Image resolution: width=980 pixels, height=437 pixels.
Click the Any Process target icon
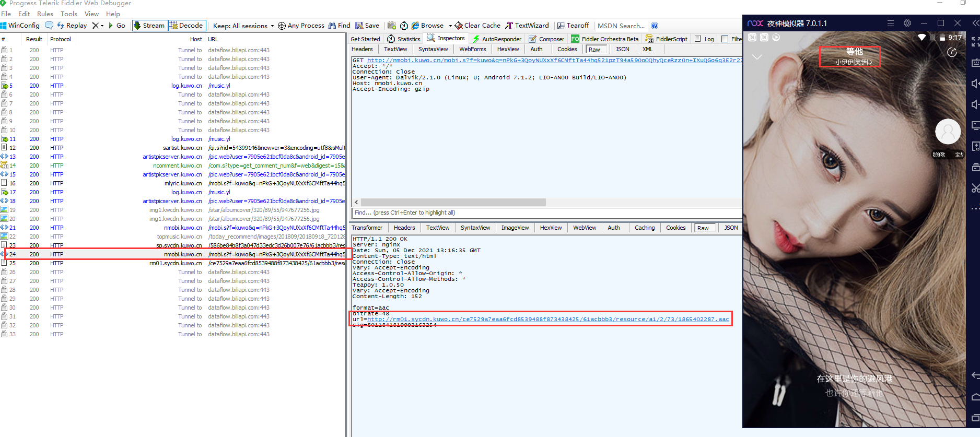tap(282, 26)
